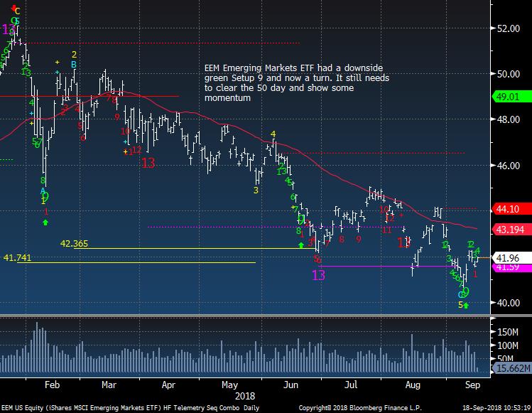Select the Sep month label
Viewport: 532px width, 413px height.
[472, 385]
